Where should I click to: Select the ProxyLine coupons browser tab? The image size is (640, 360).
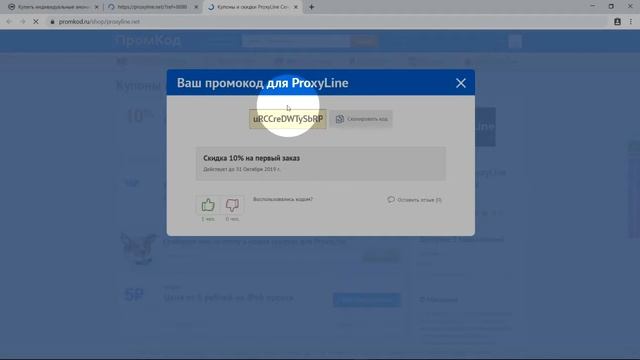pyautogui.click(x=253, y=7)
